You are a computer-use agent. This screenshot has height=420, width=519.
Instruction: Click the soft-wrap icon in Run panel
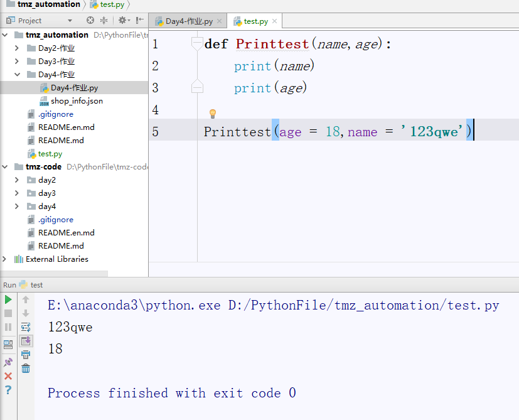click(x=26, y=327)
